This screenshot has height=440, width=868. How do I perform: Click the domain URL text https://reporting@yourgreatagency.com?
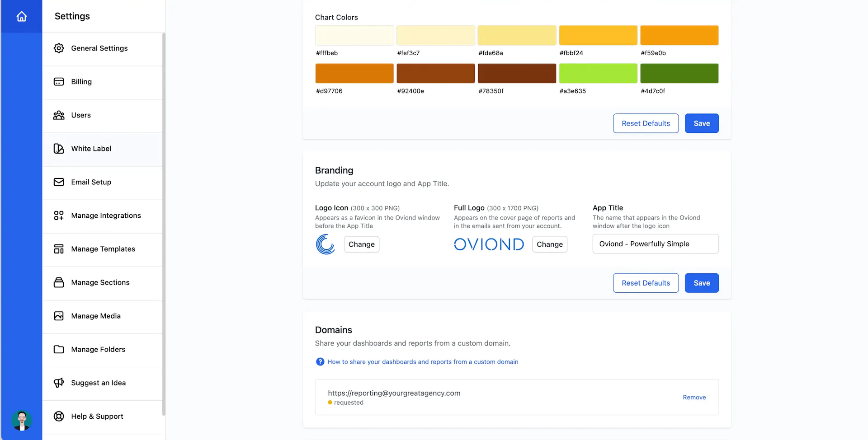(394, 393)
